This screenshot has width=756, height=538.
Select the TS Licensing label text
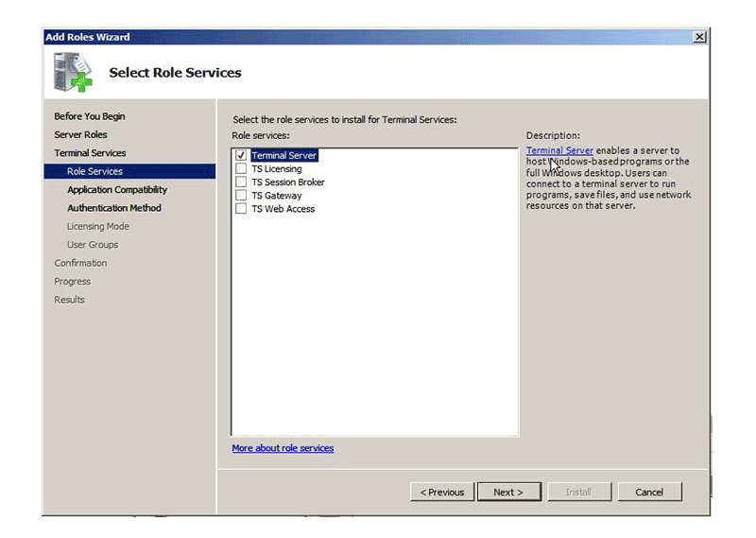point(277,169)
